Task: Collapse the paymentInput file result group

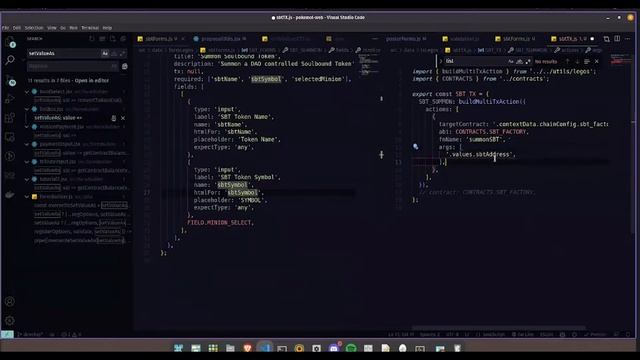Action: [x=27, y=144]
